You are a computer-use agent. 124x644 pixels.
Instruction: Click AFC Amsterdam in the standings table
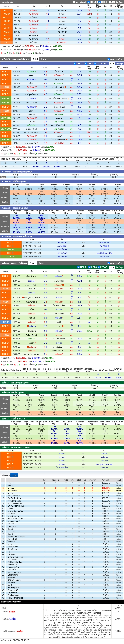[x=15, y=562]
